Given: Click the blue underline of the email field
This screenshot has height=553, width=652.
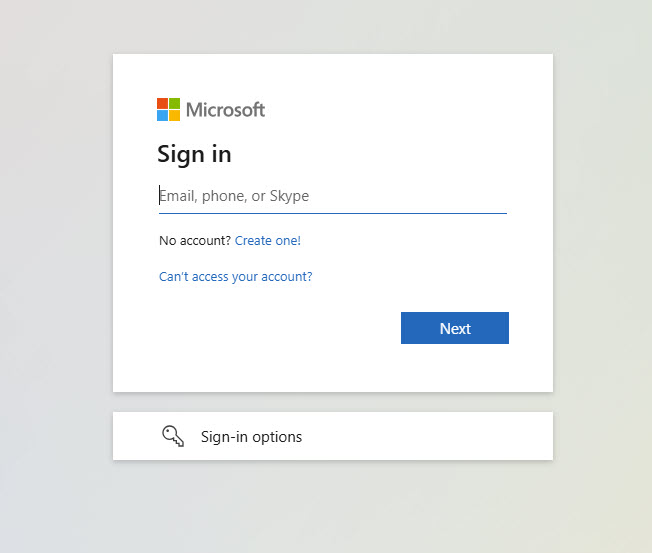Looking at the screenshot, I should (x=333, y=213).
